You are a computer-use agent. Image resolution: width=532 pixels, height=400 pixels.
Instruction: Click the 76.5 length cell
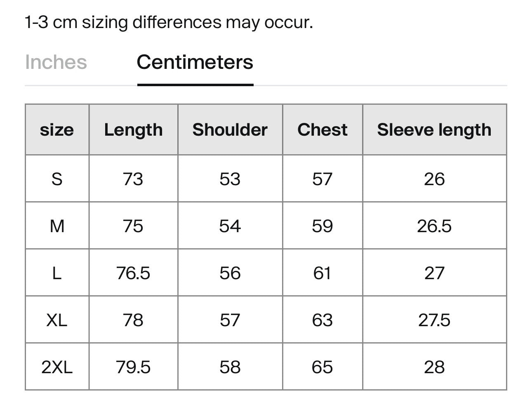click(x=133, y=273)
